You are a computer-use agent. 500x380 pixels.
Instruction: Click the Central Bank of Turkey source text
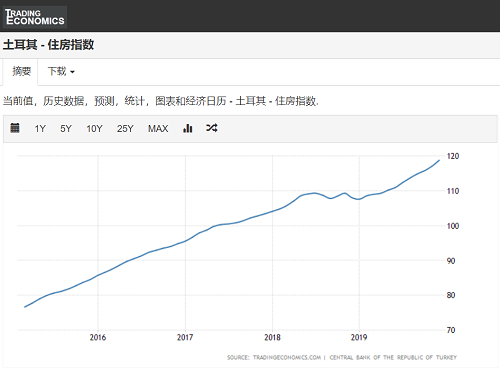393,357
